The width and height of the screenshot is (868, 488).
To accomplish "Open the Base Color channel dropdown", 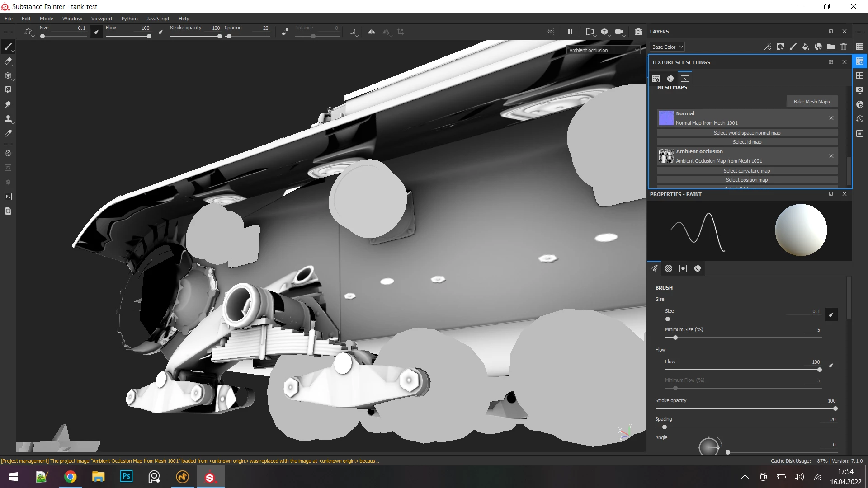I will pos(667,47).
